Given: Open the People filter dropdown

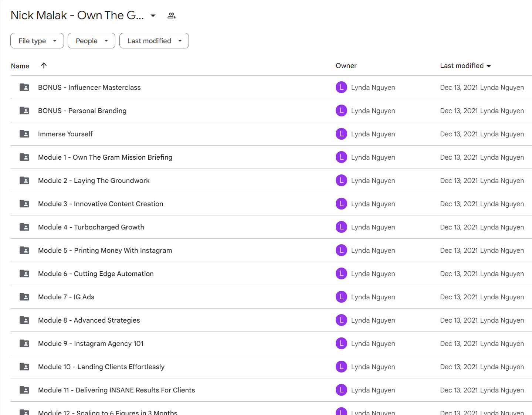Looking at the screenshot, I should pyautogui.click(x=91, y=41).
